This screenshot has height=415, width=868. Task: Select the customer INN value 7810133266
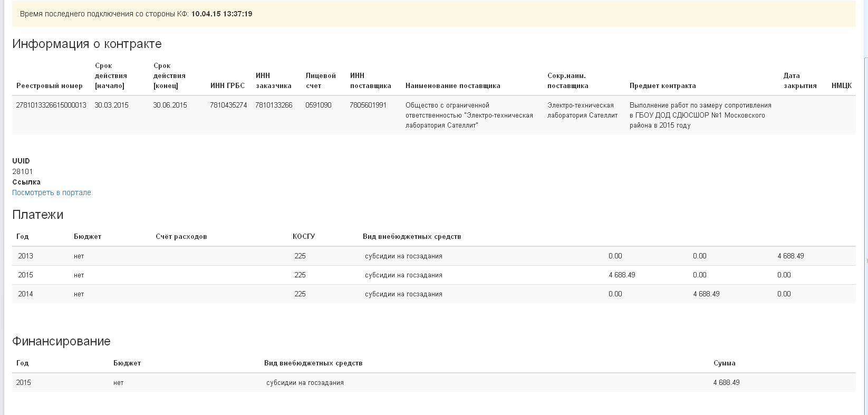tap(274, 105)
